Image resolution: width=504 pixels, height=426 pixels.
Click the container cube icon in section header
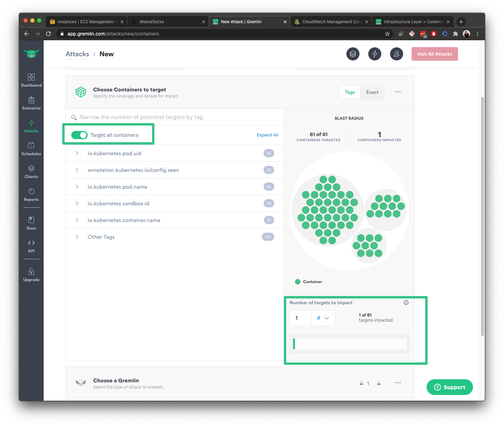click(x=81, y=92)
